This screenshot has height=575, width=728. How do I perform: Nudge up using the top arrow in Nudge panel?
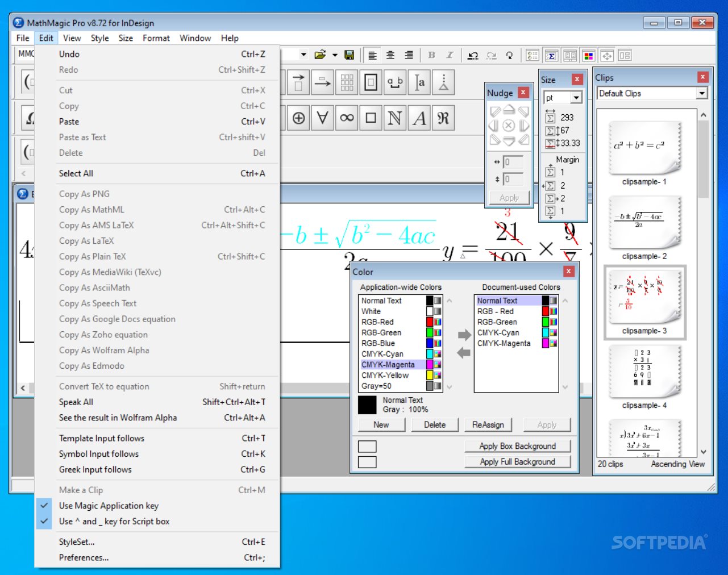tap(509, 110)
